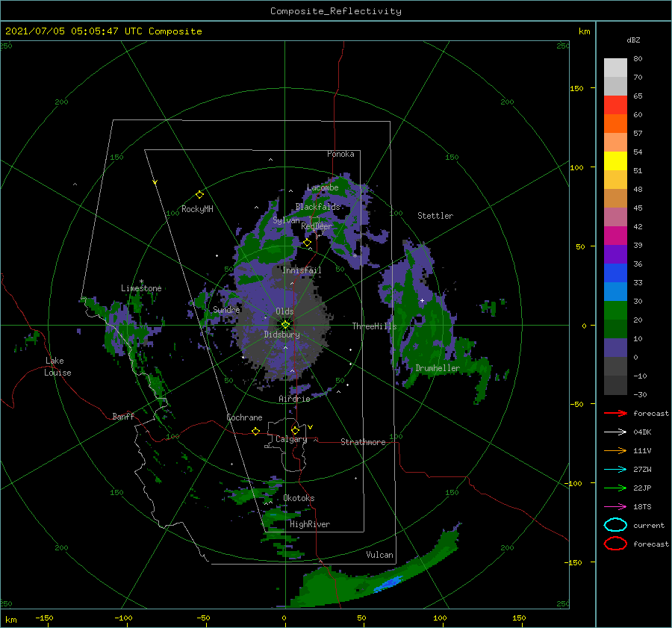Screen dimensions: 672x628
Task: Select the green 22JP arrow legend icon
Action: coord(615,488)
